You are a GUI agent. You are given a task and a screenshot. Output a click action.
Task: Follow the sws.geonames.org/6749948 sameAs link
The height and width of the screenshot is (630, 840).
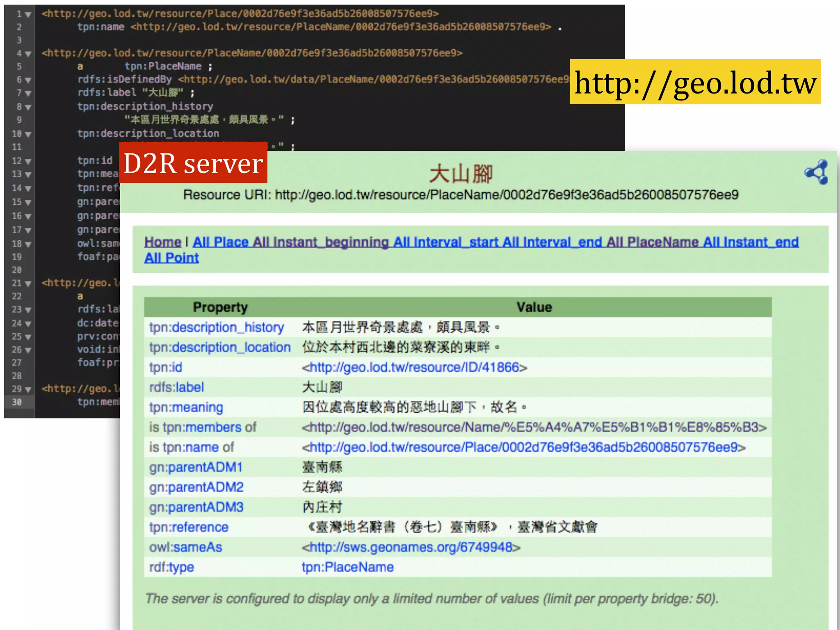point(411,548)
